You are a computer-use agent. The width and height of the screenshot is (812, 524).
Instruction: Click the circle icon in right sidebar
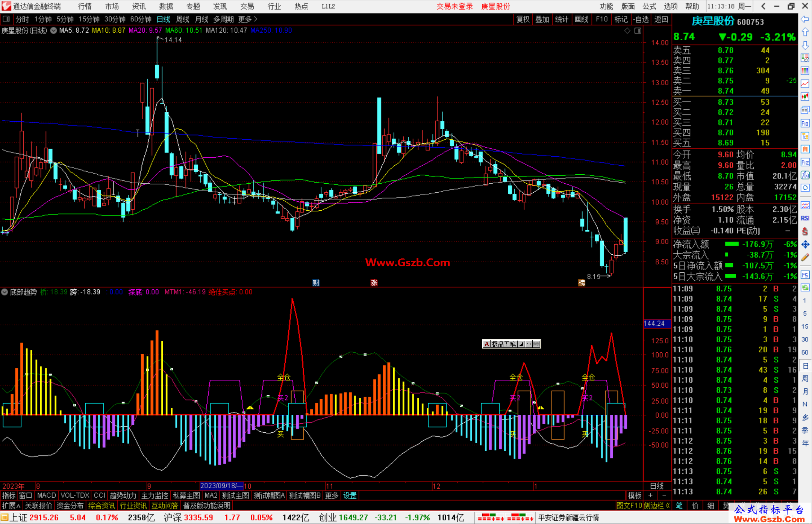(805, 188)
